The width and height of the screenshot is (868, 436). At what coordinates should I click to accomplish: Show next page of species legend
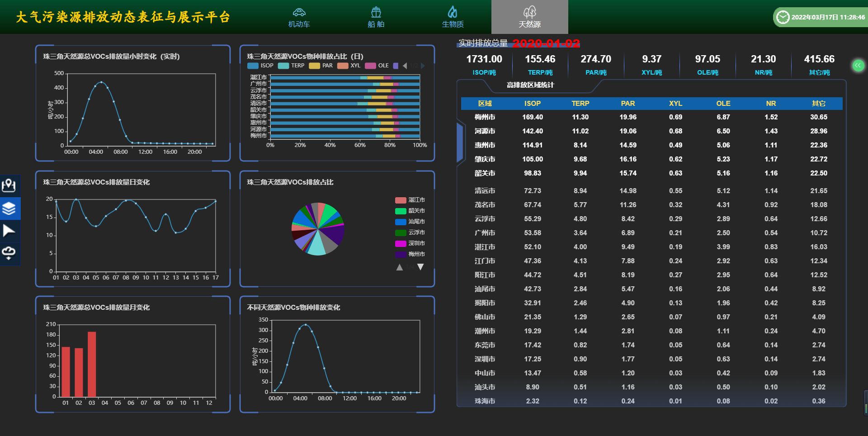coord(423,66)
